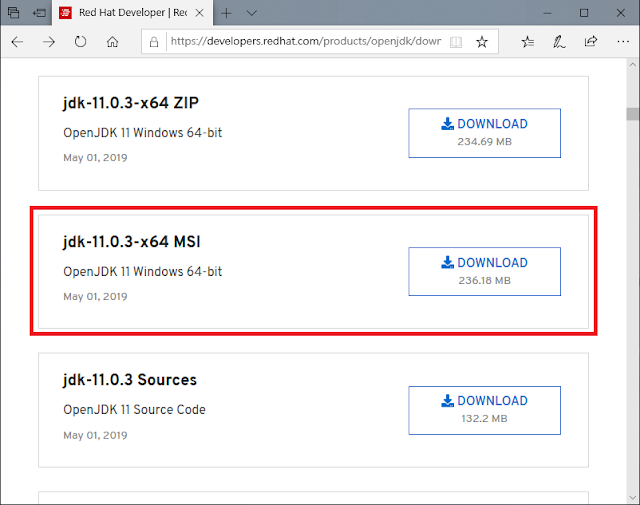Click the May 01, 2019 date under Sources
The height and width of the screenshot is (505, 640).
pos(95,435)
